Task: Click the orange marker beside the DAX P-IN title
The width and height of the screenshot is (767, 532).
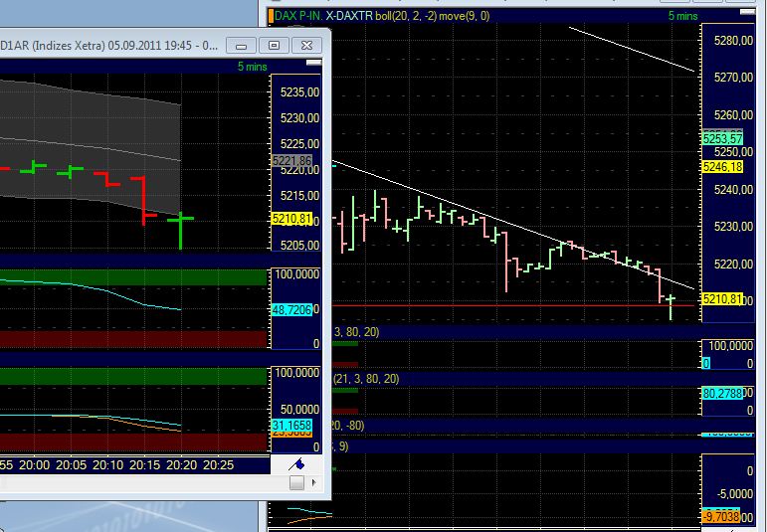Action: (x=271, y=16)
